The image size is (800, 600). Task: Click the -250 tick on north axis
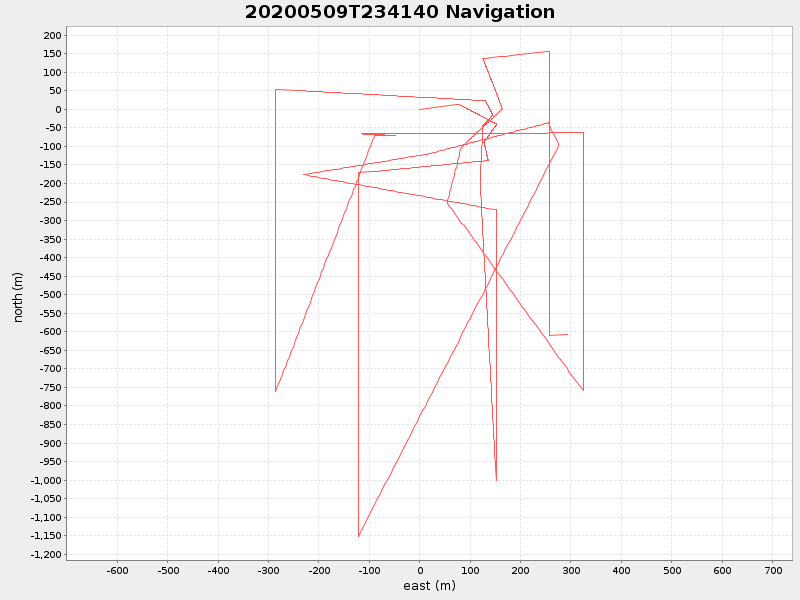pyautogui.click(x=50, y=202)
